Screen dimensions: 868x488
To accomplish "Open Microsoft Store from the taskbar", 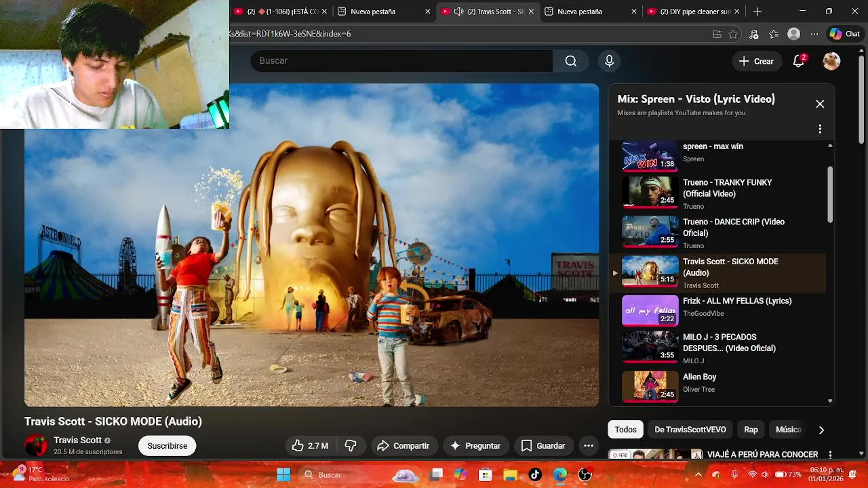I will tap(485, 474).
